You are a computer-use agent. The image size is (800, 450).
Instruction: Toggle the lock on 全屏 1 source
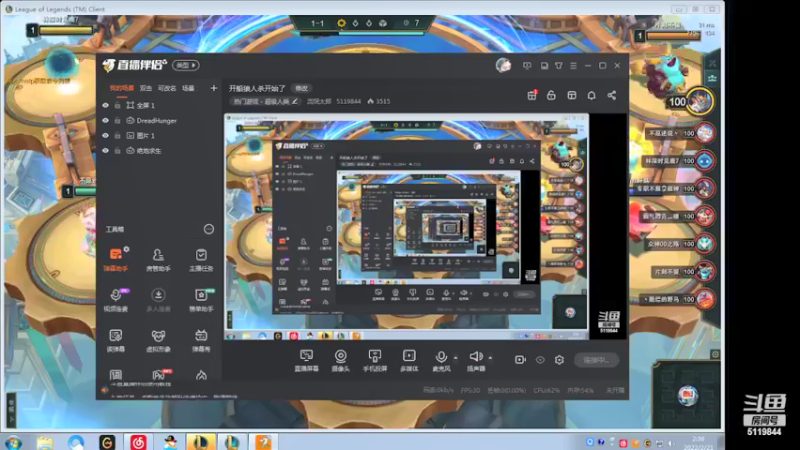(117, 105)
